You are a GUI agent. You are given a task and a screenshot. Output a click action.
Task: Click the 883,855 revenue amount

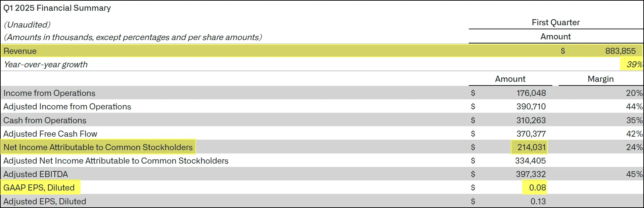pos(620,51)
